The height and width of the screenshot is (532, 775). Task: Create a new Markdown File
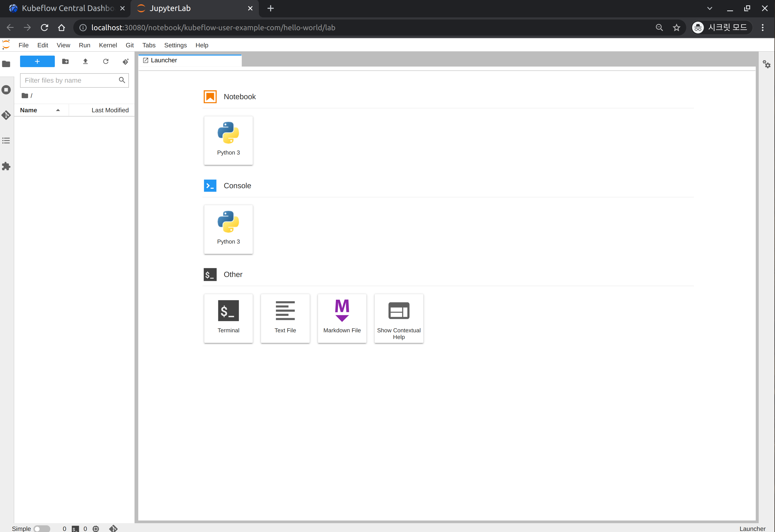[x=342, y=318]
